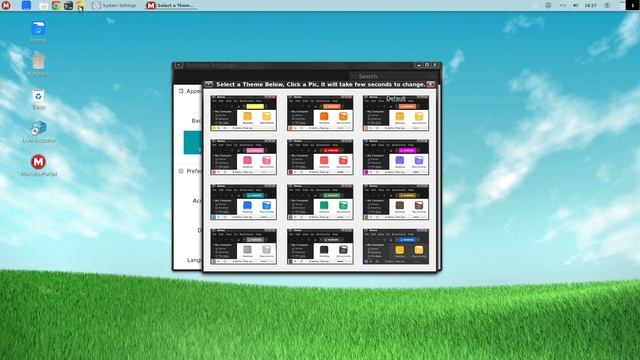
Task: Click the network icon in system tray
Action: coord(563,5)
